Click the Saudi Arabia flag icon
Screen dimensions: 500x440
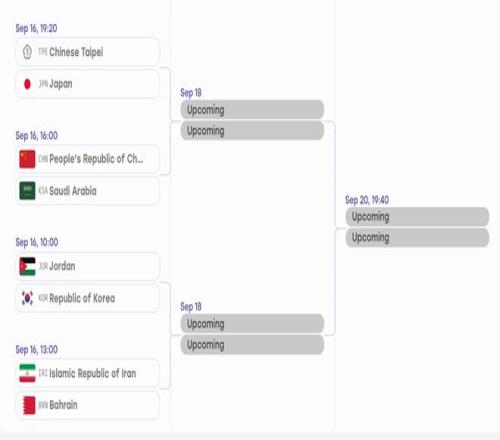27,191
